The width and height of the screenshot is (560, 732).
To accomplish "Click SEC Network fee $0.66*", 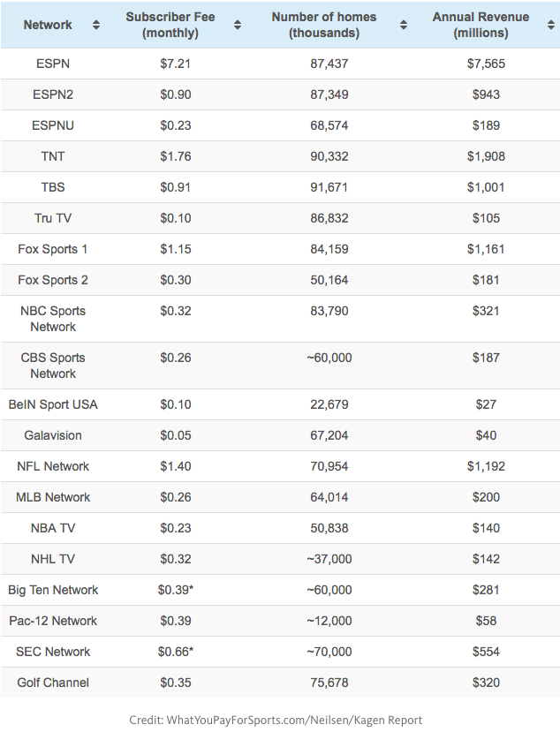I will click(x=176, y=652).
